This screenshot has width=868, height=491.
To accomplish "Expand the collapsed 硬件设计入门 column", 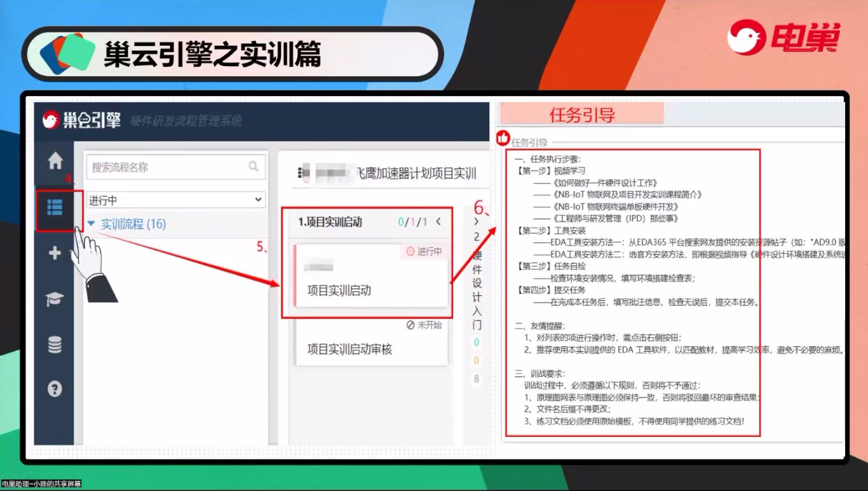I will coord(477,222).
